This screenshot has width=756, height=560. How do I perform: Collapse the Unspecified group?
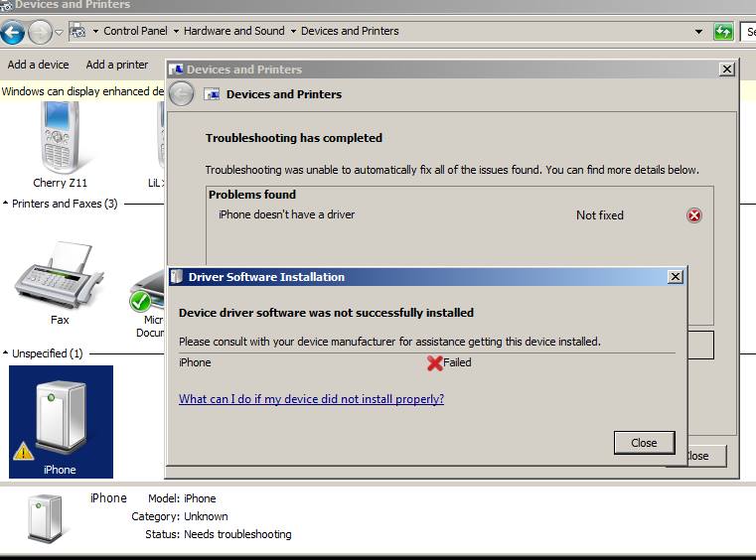coord(6,353)
